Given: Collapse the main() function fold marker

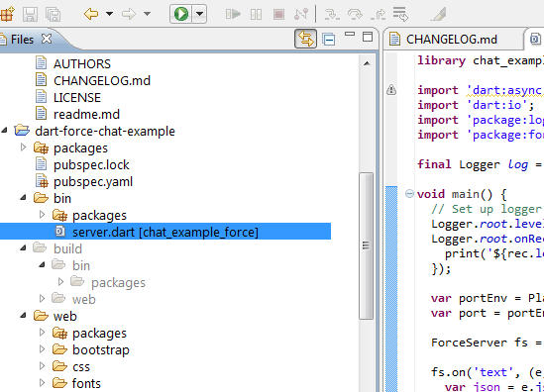Looking at the screenshot, I should [x=410, y=193].
